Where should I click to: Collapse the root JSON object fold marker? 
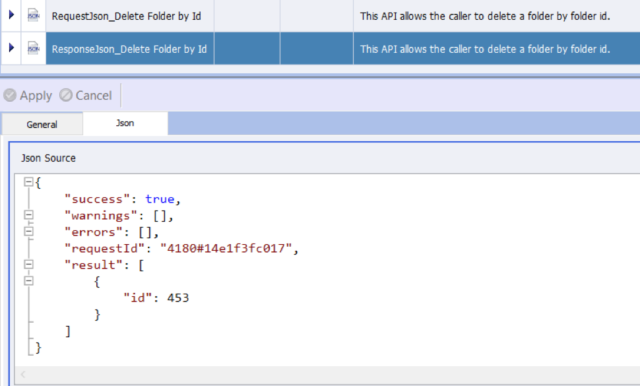click(28, 182)
